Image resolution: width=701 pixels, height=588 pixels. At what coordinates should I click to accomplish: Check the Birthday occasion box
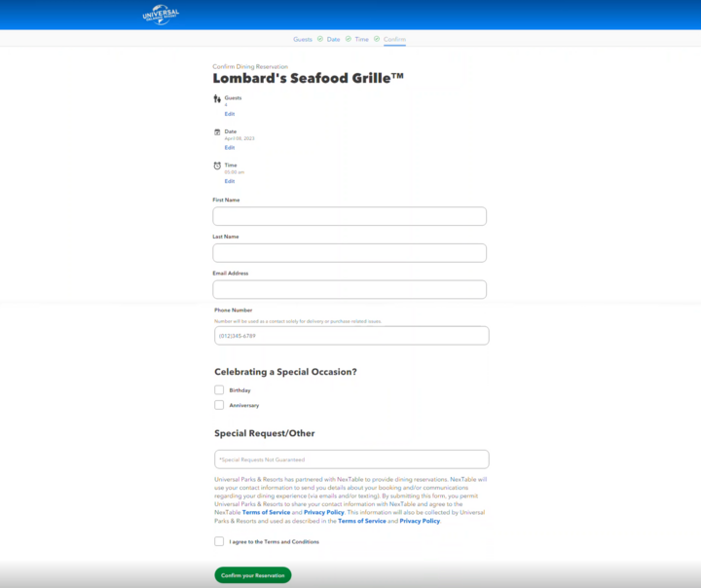click(x=219, y=390)
